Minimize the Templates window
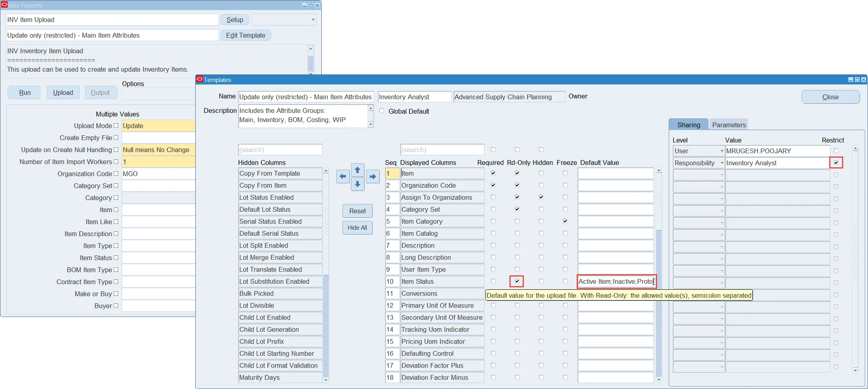The image size is (868, 389). click(x=851, y=80)
